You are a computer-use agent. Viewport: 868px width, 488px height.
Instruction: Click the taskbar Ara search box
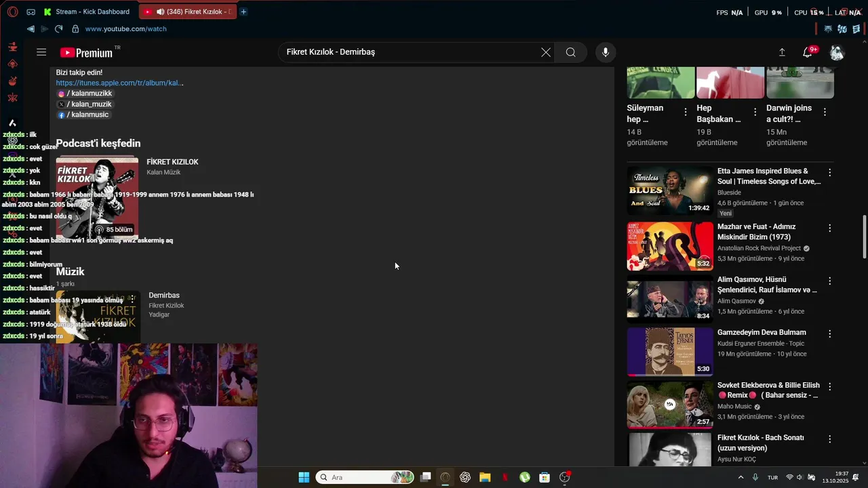point(366,477)
